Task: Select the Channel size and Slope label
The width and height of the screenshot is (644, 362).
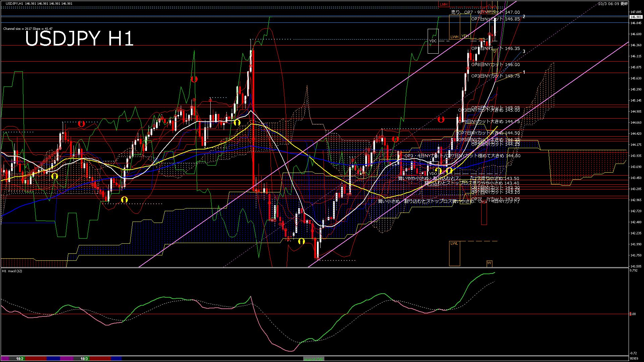Action: pos(28,29)
